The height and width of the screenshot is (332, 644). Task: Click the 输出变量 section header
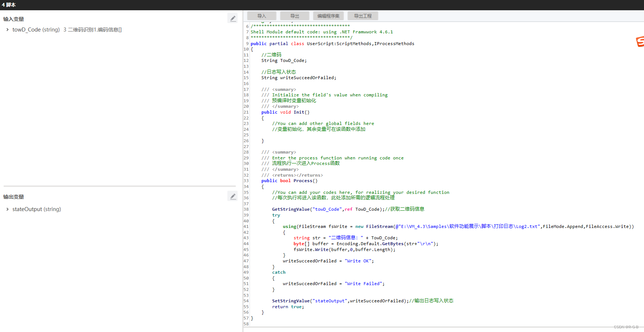click(x=14, y=197)
